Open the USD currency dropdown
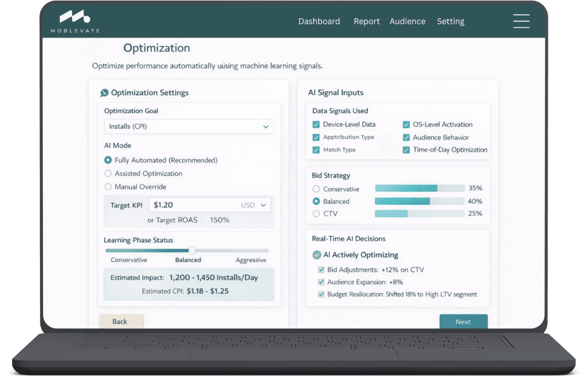This screenshot has height=377, width=588. [x=254, y=205]
